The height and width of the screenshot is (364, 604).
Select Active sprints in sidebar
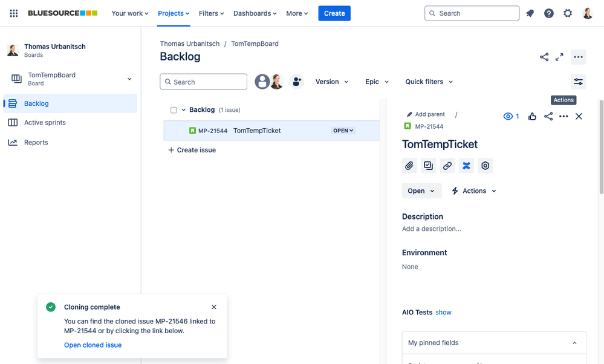(x=45, y=123)
